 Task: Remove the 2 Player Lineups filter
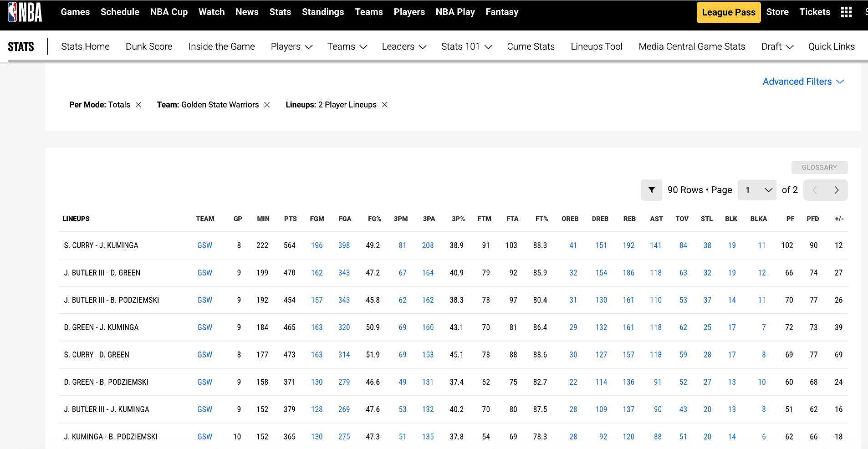tap(385, 105)
